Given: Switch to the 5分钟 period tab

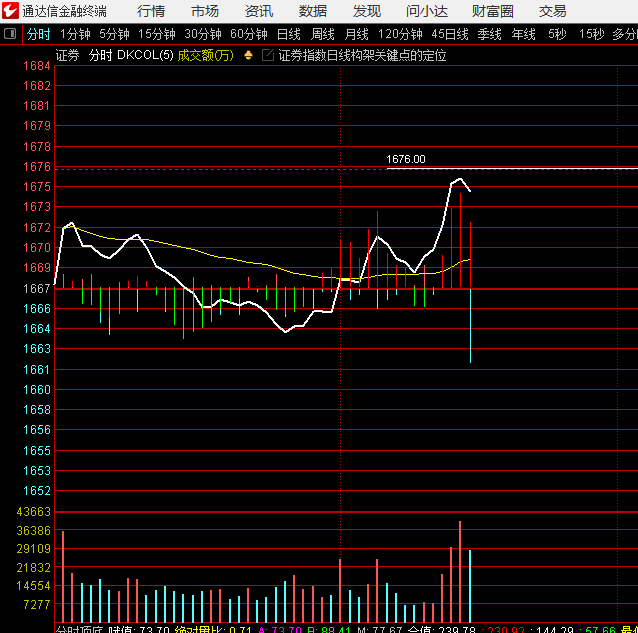Looking at the screenshot, I should pos(114,34).
